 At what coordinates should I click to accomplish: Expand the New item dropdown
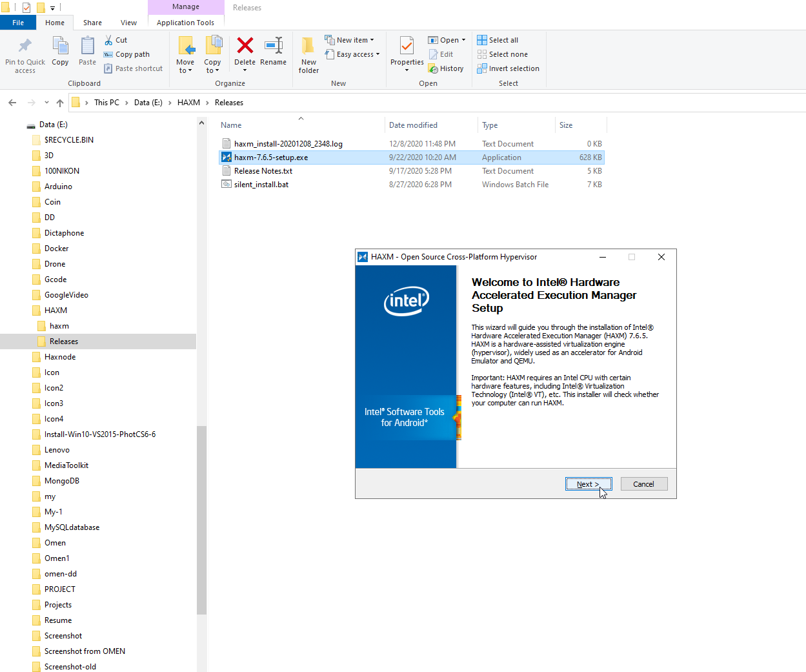[372, 40]
